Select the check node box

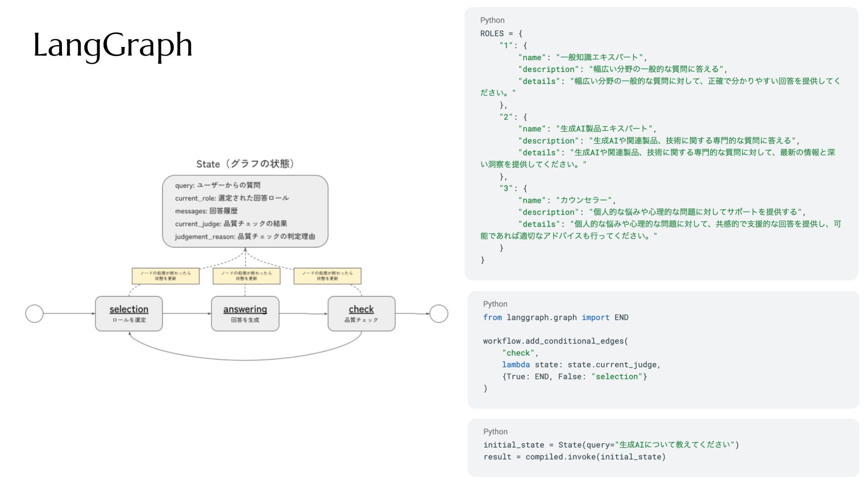point(361,314)
